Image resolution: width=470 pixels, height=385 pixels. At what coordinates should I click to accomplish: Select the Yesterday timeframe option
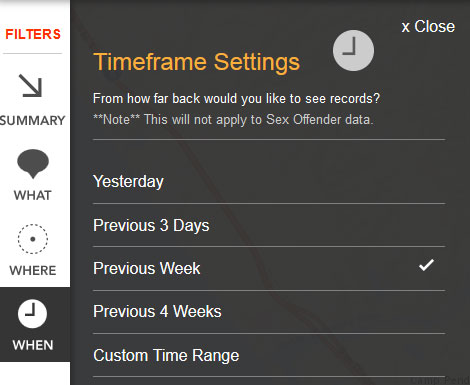click(269, 182)
